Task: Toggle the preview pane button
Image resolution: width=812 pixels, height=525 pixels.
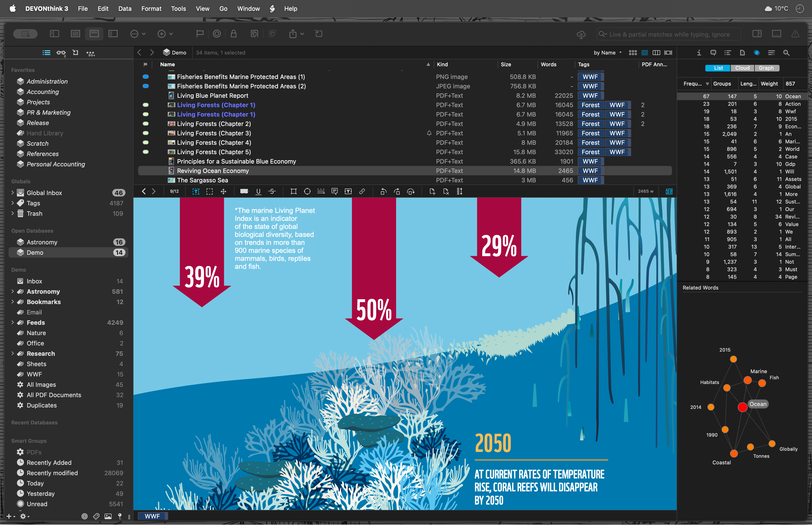Action: tap(776, 34)
